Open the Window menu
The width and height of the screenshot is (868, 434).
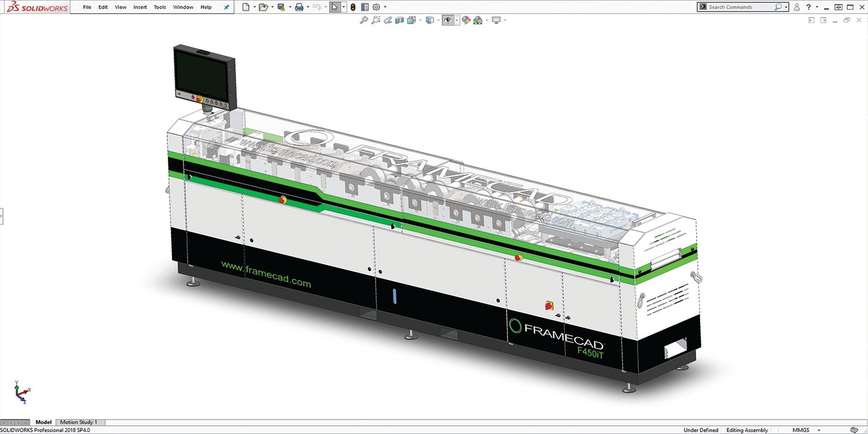click(x=183, y=7)
